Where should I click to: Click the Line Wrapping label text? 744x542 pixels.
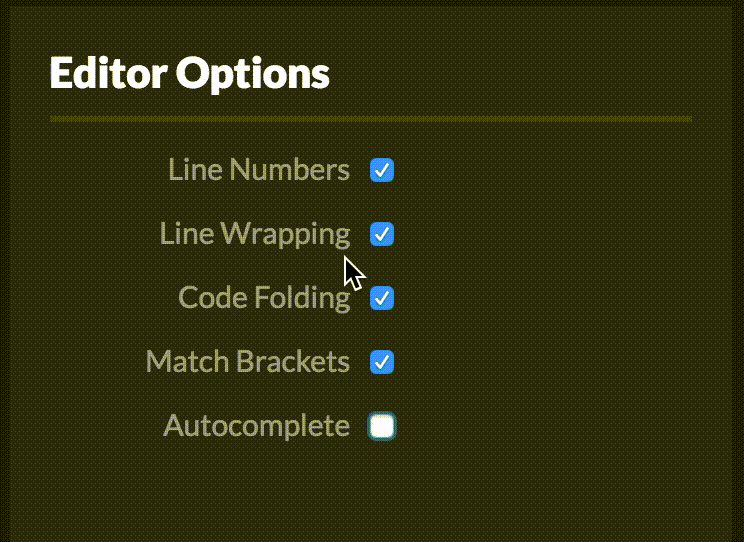tap(255, 235)
